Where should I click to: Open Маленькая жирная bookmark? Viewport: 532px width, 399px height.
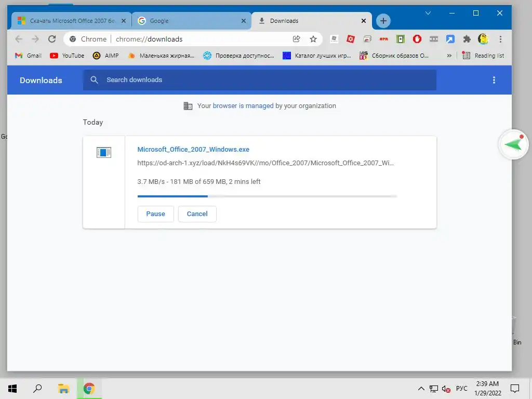161,56
